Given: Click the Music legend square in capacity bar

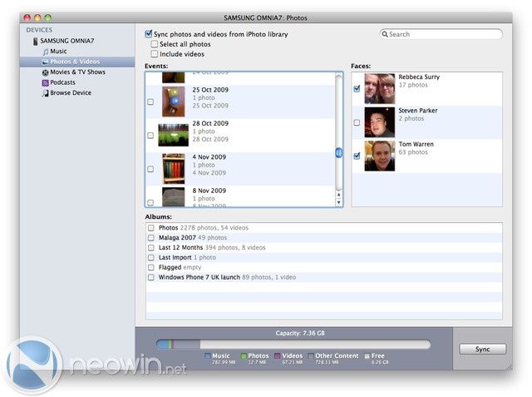Looking at the screenshot, I should [x=207, y=356].
